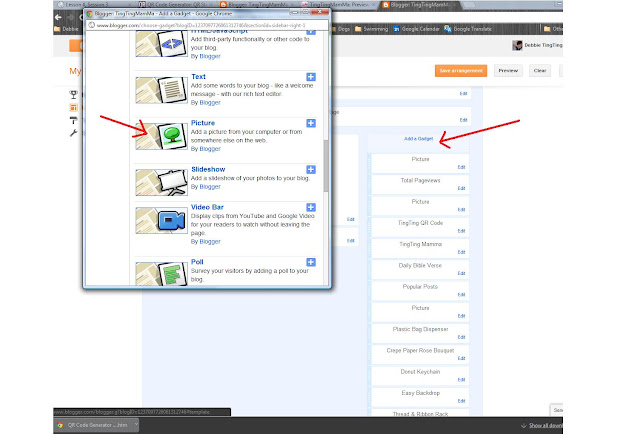Click the Preview button
Image resolution: width=640 pixels, height=434 pixels.
point(508,71)
